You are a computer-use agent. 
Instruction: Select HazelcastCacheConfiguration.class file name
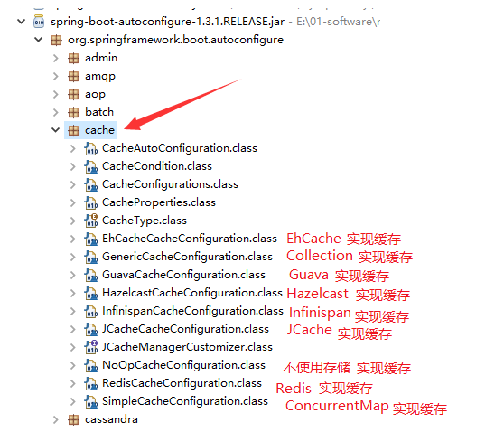[192, 293]
